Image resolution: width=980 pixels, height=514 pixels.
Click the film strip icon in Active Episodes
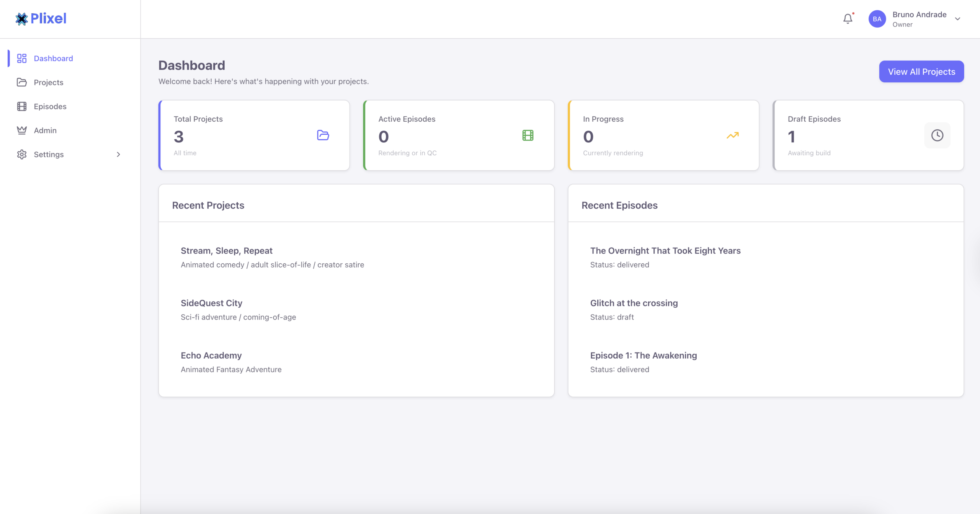(x=528, y=135)
